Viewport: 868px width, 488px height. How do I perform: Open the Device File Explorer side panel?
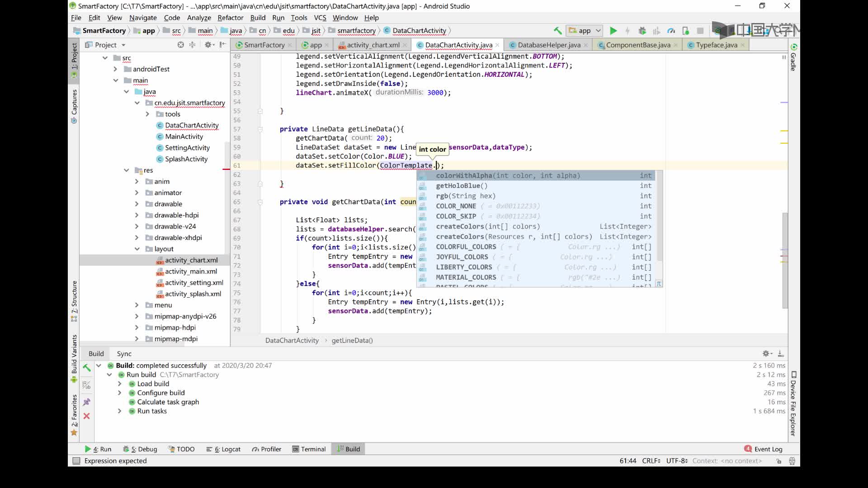(x=793, y=404)
